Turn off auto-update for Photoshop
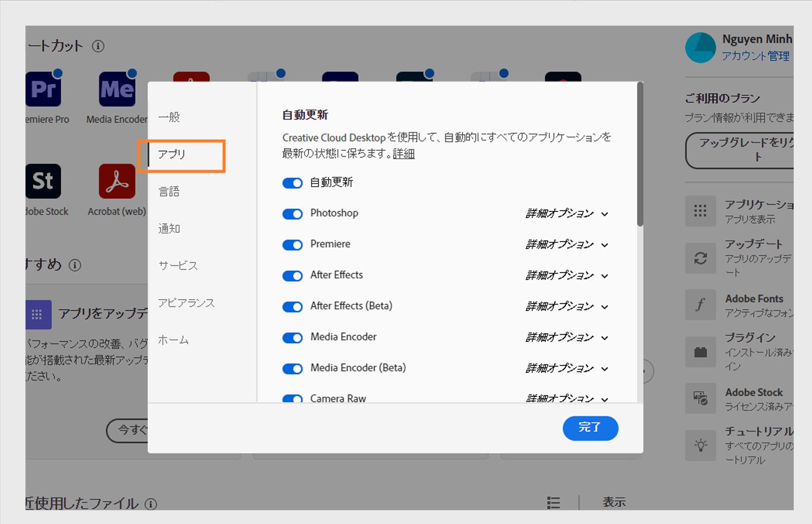 [292, 214]
